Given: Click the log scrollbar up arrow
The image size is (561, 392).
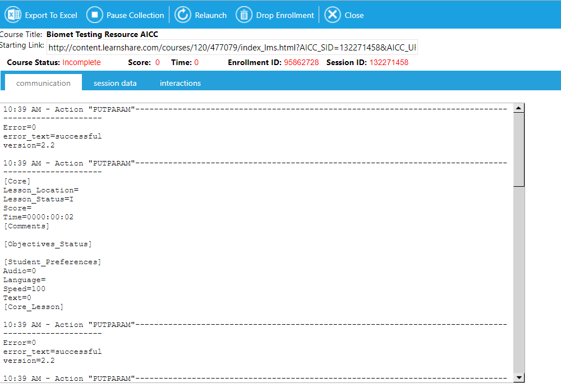Looking at the screenshot, I should click(x=519, y=108).
